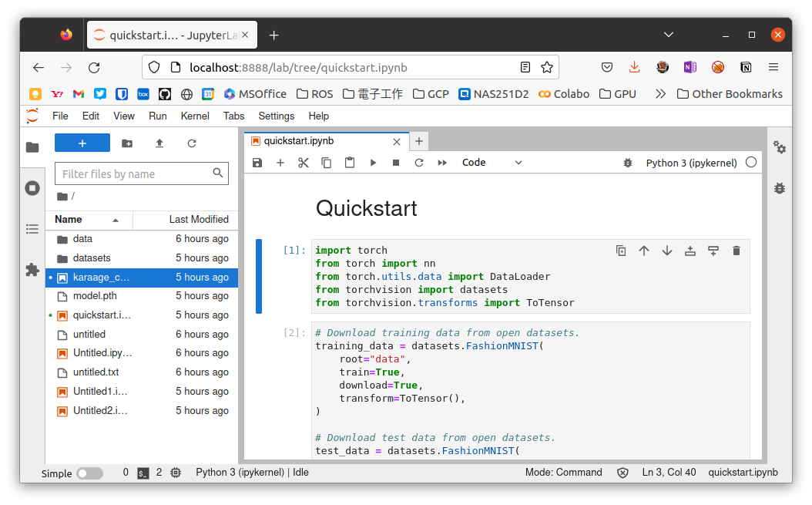Screen dimensions: 812x505
Task: Open the Kernel menu
Action: tap(195, 116)
